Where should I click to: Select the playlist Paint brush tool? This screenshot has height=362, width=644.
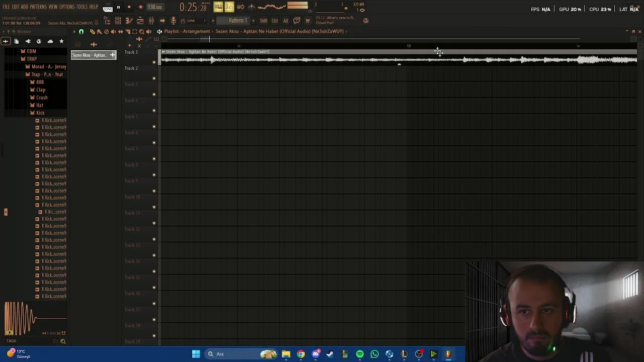click(99, 32)
